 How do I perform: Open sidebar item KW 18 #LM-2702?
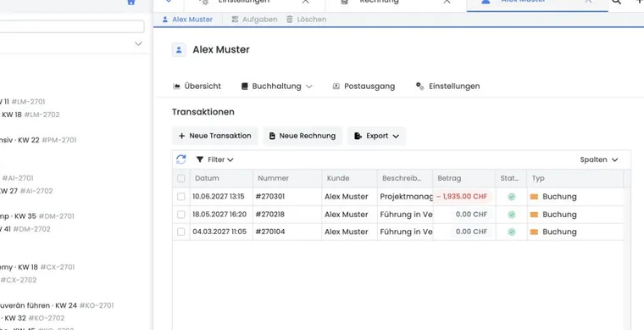pyautogui.click(x=31, y=115)
